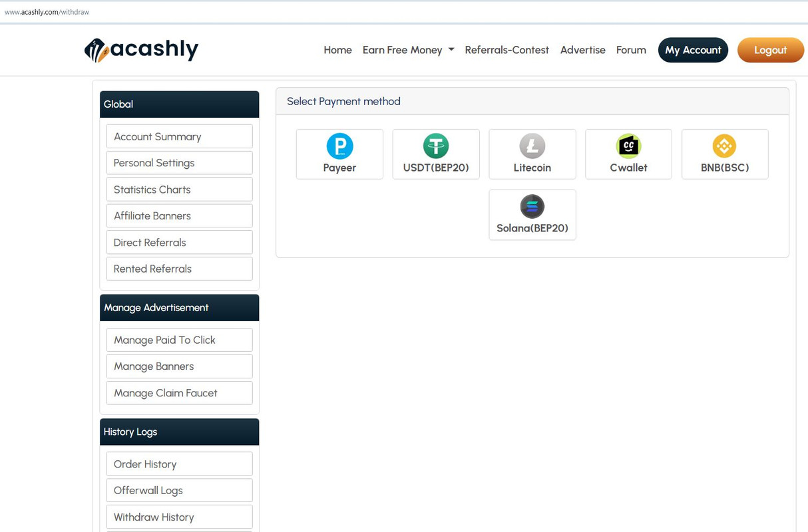View Statistics Charts

click(180, 190)
